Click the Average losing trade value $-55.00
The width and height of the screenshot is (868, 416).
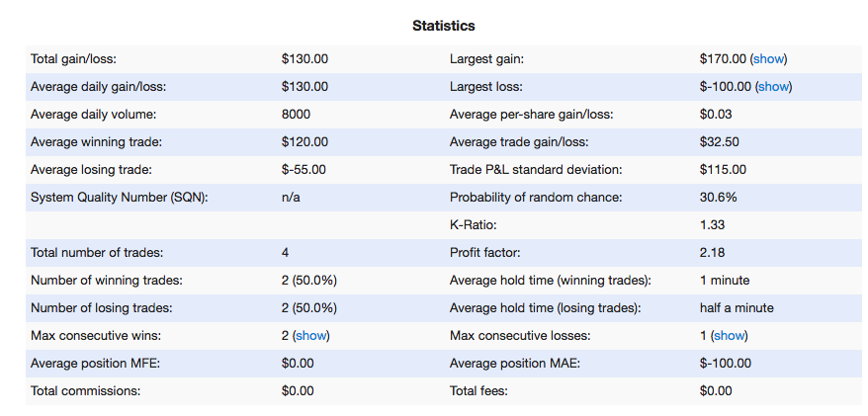click(304, 170)
